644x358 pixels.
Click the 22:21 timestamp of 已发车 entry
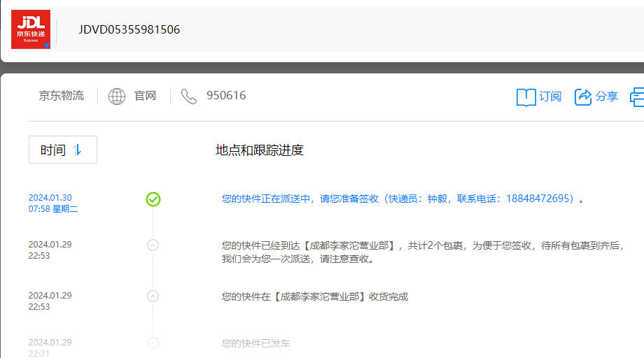point(39,354)
